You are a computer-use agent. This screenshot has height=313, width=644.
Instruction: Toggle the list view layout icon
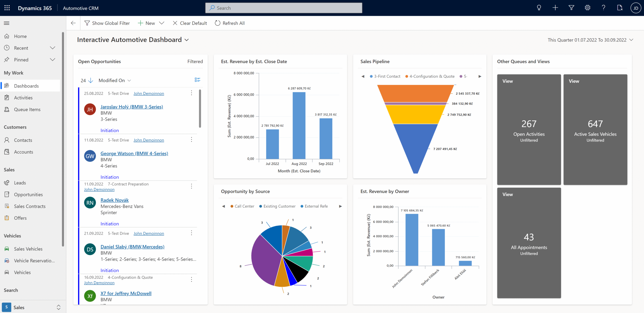(197, 80)
